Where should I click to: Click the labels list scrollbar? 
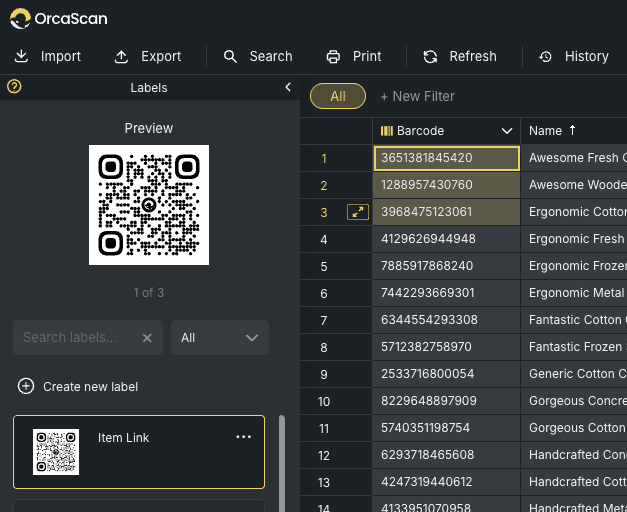(282, 463)
